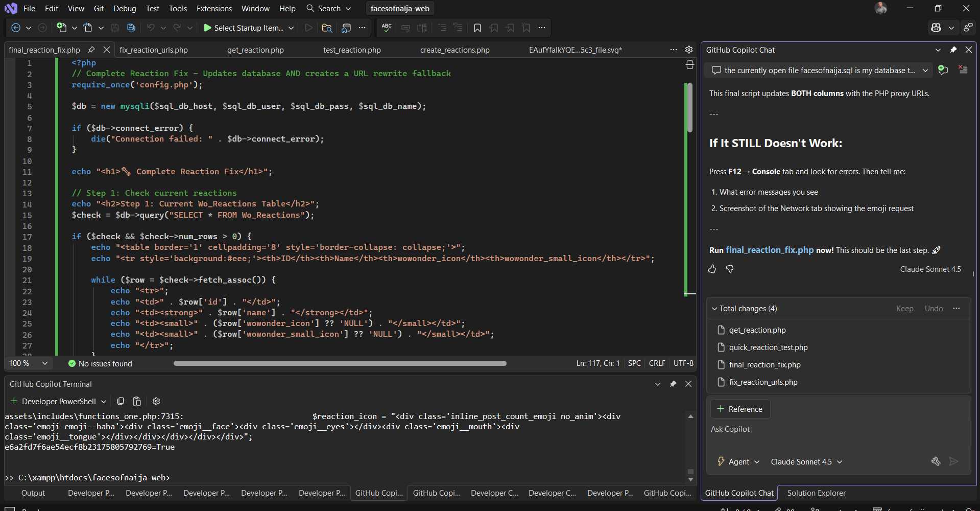Open the File menu
Viewport: 980px width, 511px height.
click(29, 8)
